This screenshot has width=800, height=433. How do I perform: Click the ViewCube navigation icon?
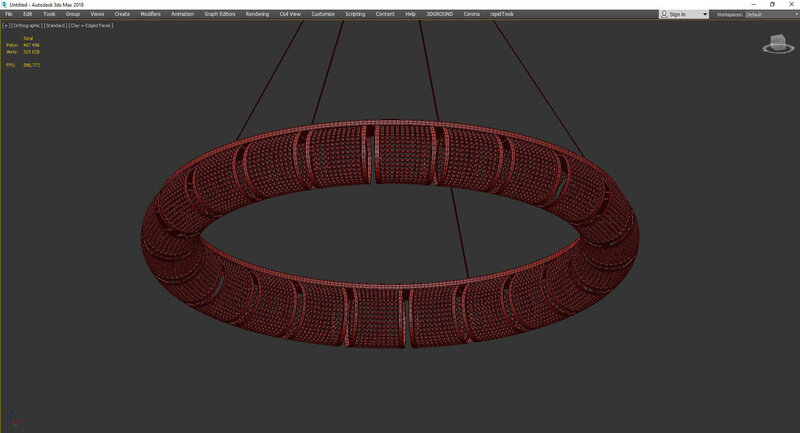776,44
